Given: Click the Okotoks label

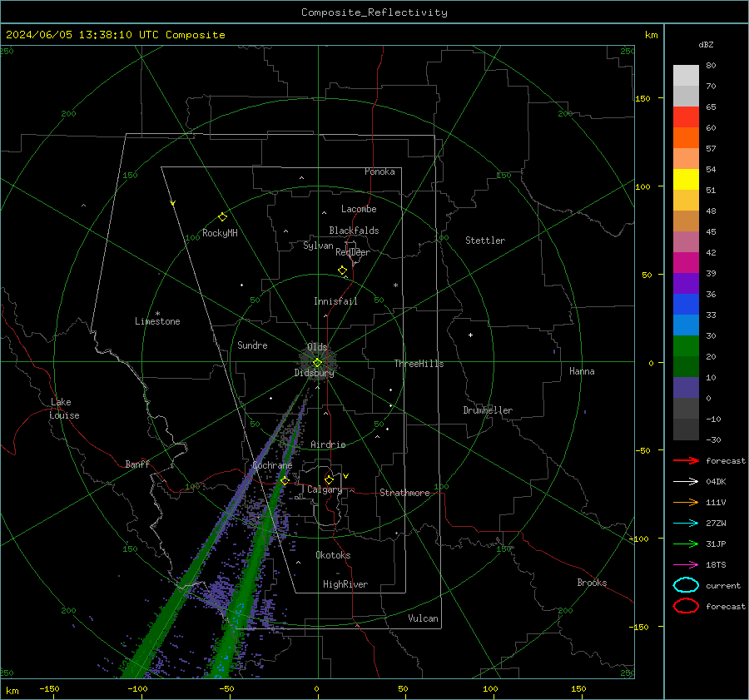Looking at the screenshot, I should (x=333, y=555).
